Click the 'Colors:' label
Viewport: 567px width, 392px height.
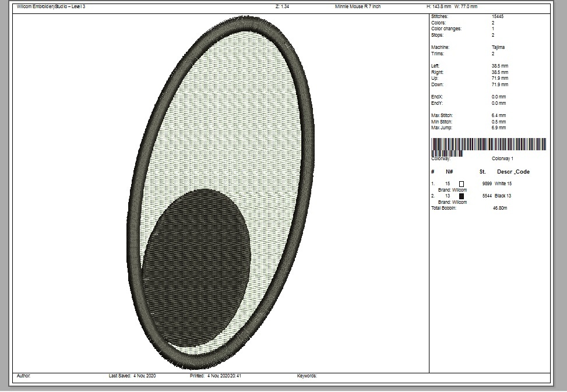click(438, 23)
